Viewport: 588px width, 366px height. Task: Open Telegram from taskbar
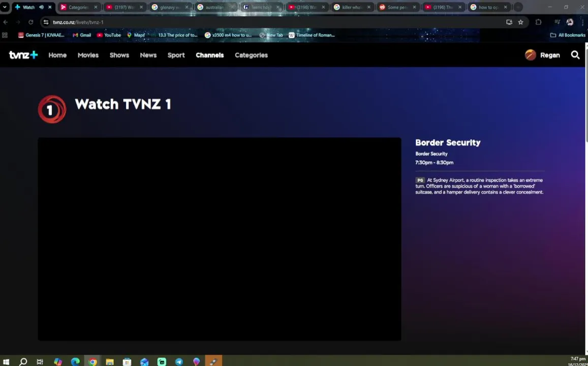(179, 361)
